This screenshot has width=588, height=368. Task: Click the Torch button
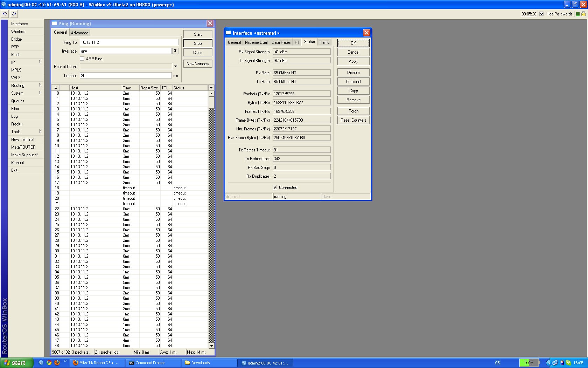tap(353, 111)
